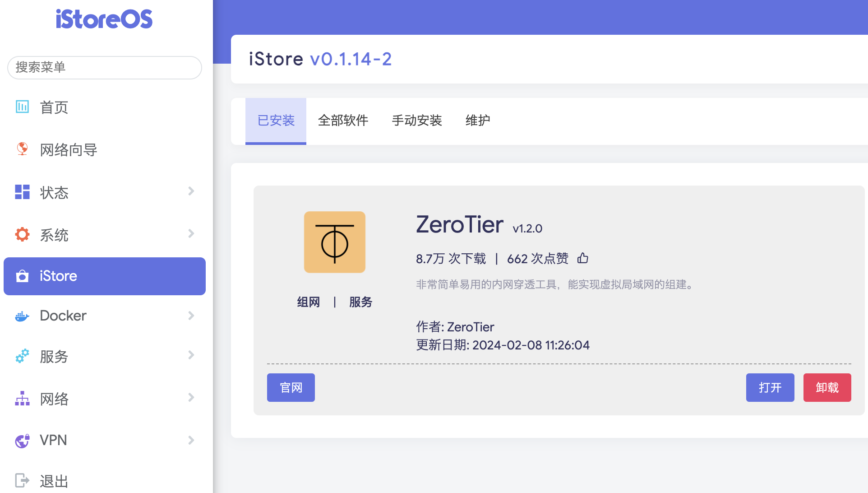
Task: Click the 官网 button for ZeroTier
Action: tap(291, 387)
